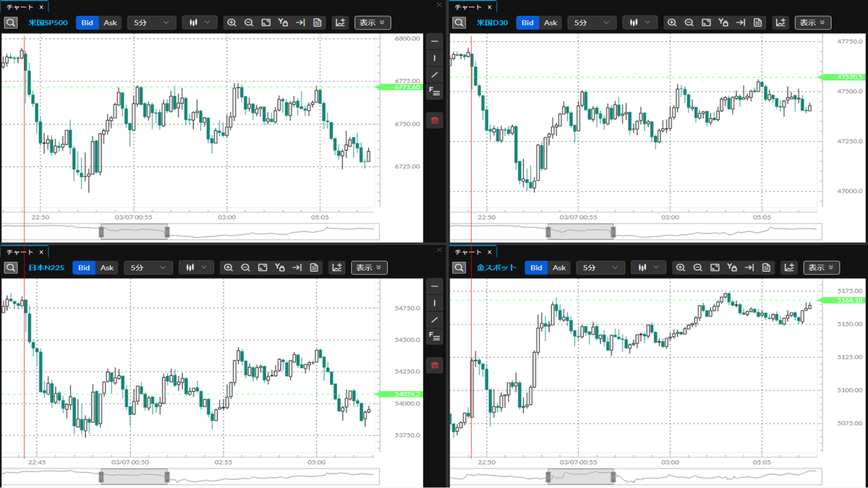Jump to latest bar in 米国SP500 chart
The width and height of the screenshot is (868, 488).
click(301, 22)
